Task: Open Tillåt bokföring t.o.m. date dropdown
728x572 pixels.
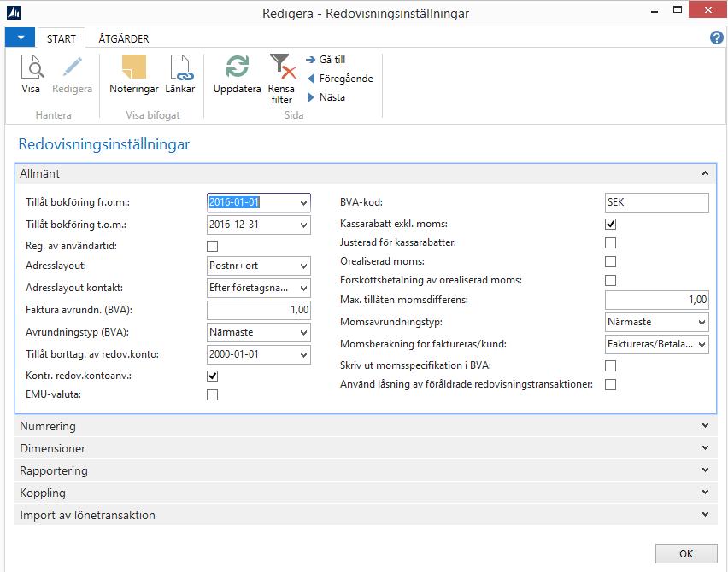Action: pyautogui.click(x=303, y=225)
